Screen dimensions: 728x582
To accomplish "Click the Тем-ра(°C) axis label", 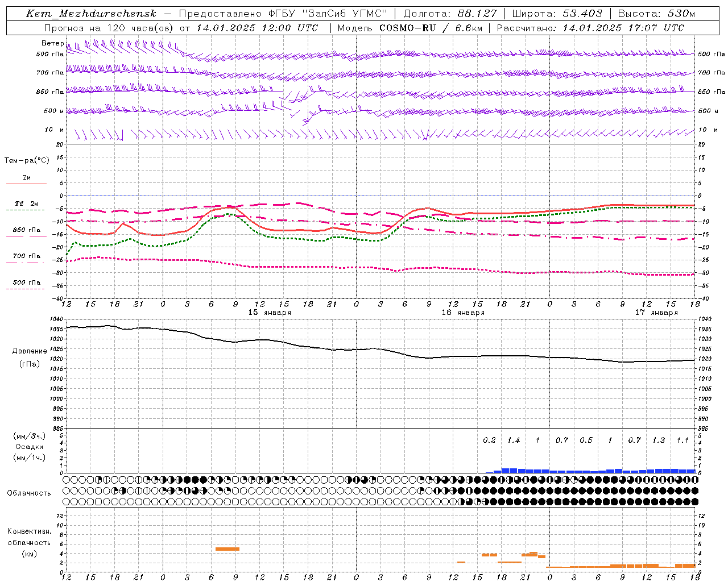I will tap(27, 161).
